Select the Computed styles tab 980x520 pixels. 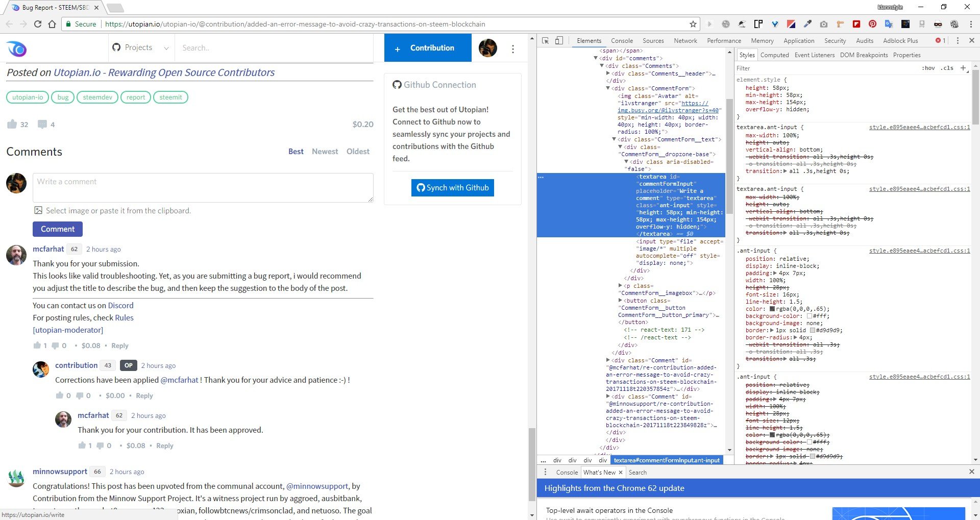(774, 55)
